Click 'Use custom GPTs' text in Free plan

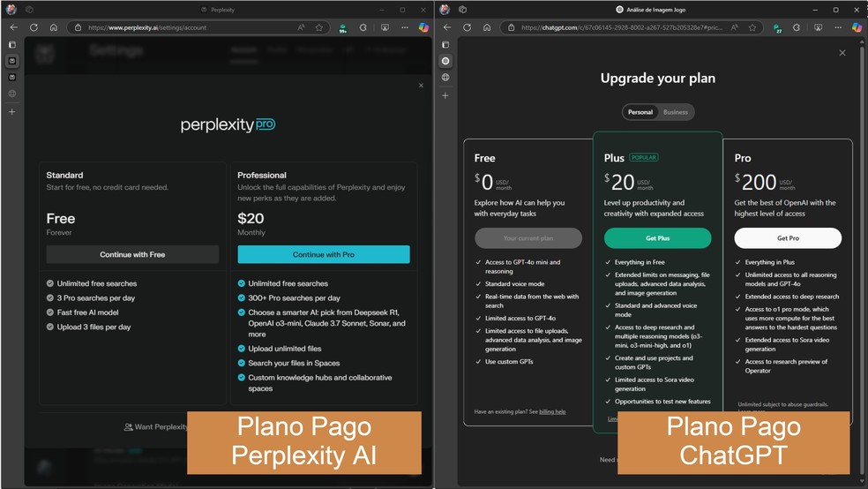tap(509, 362)
